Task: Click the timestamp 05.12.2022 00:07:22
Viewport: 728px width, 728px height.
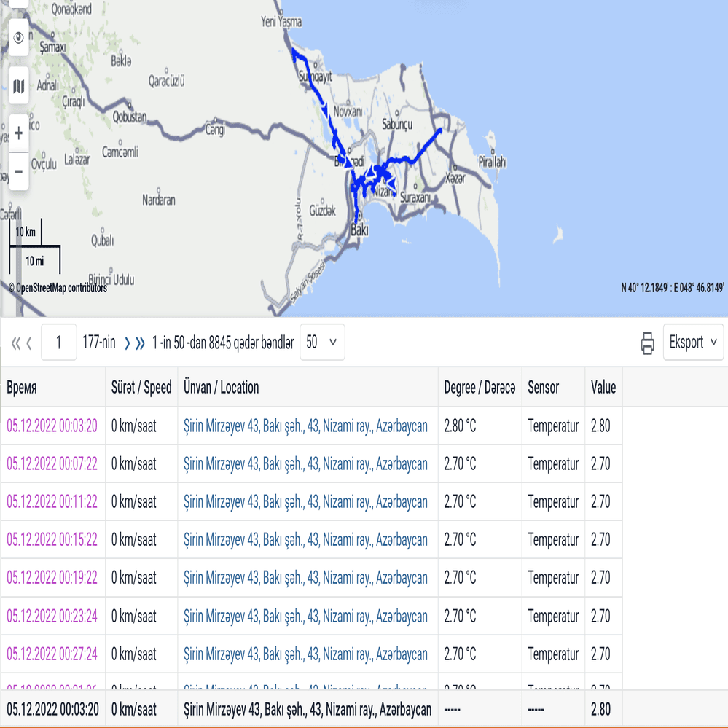Action: [53, 463]
